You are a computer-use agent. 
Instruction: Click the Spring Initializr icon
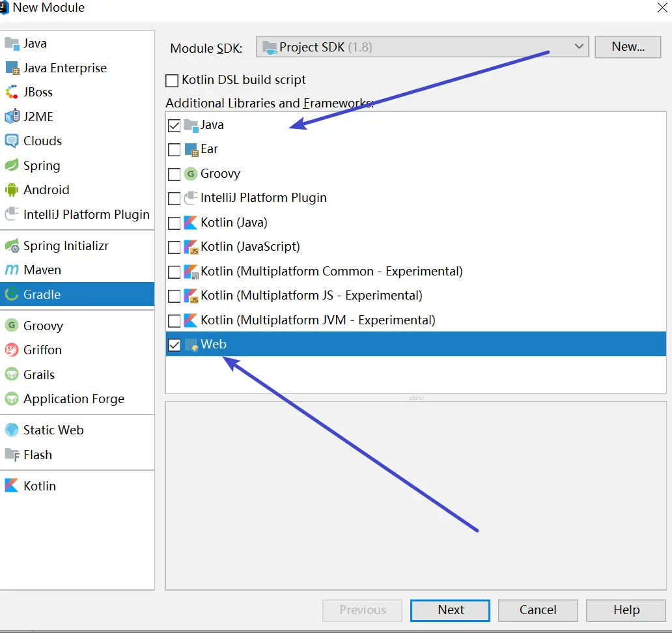(12, 246)
